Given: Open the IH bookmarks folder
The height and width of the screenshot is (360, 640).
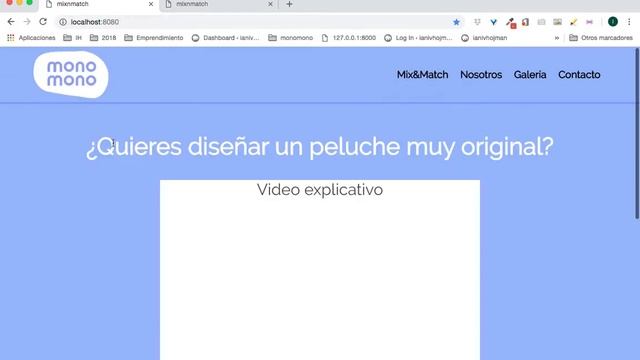Looking at the screenshot, I should click(x=73, y=38).
